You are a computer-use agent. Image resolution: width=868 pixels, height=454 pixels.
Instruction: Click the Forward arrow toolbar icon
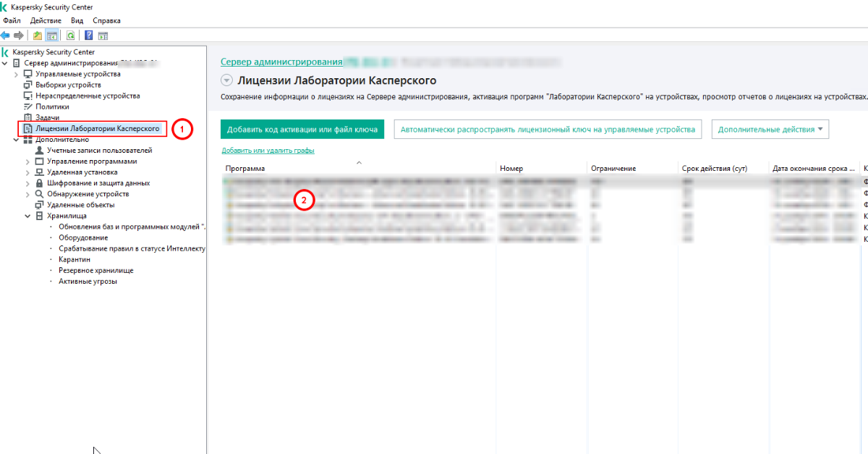(x=19, y=35)
